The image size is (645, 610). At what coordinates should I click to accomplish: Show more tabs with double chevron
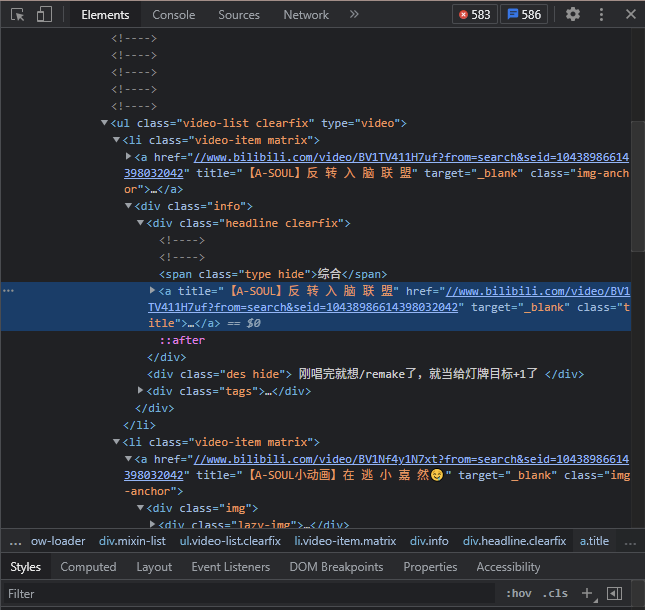354,14
